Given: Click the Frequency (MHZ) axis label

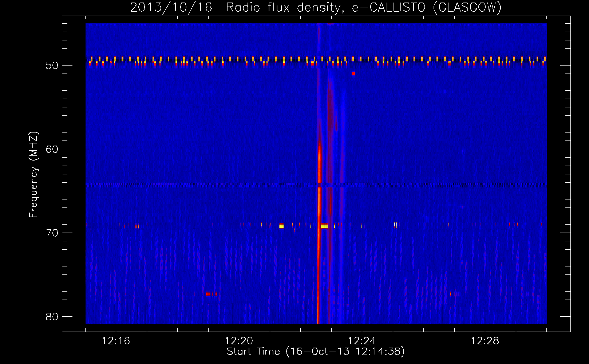Looking at the screenshot, I should (x=33, y=175).
